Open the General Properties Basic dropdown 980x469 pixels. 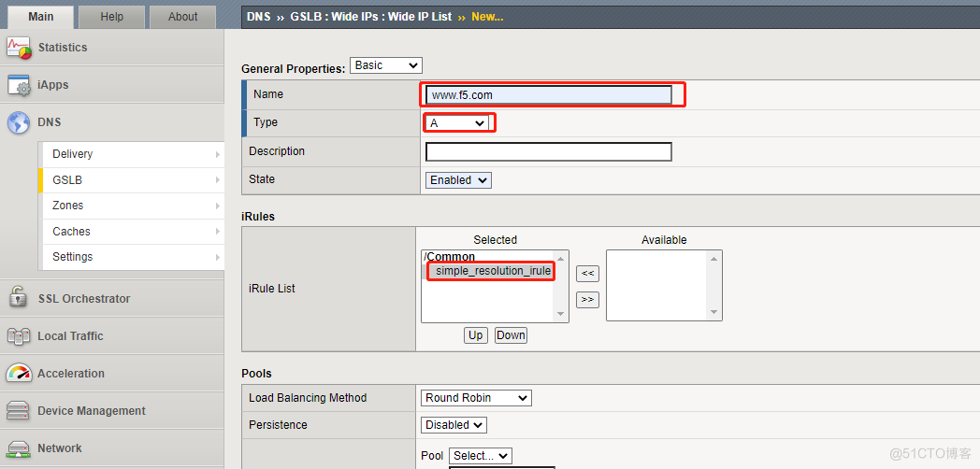385,65
